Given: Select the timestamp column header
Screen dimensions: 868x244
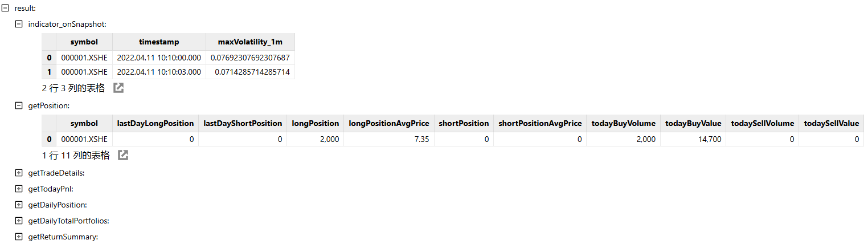Looking at the screenshot, I should click(x=159, y=42).
